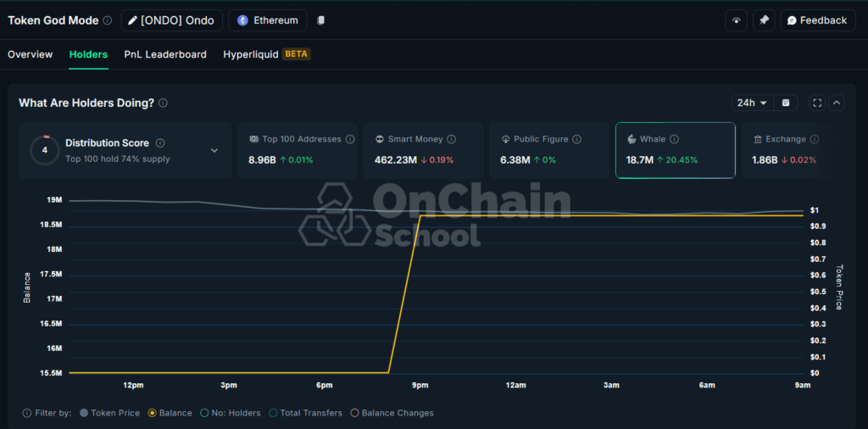Expand the chart to fullscreen
Screen dimensions: 868x429
817,103
